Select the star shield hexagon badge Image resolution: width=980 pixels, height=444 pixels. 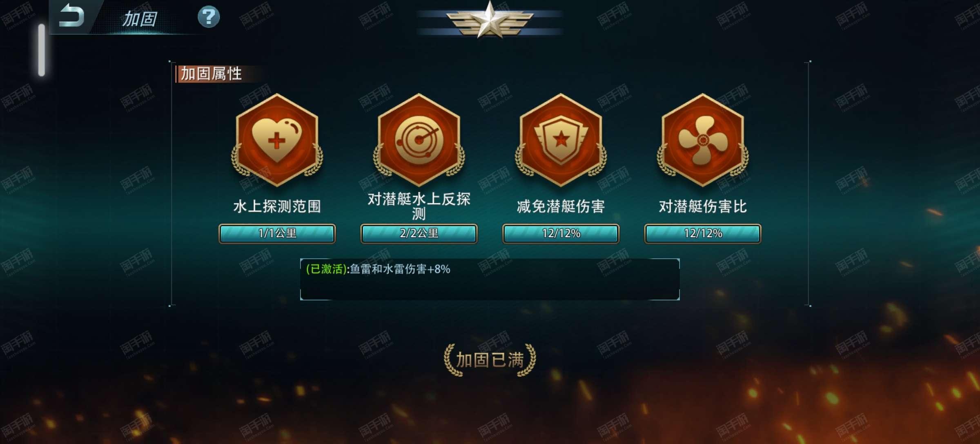[x=561, y=140]
